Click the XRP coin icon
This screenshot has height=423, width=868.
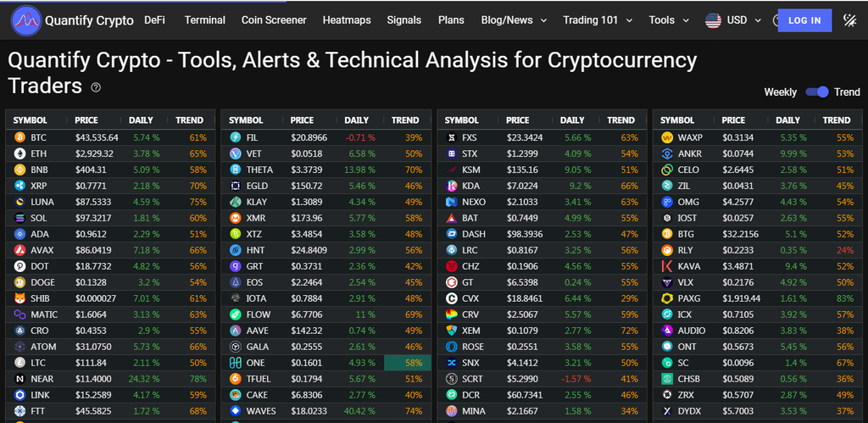pos(20,186)
